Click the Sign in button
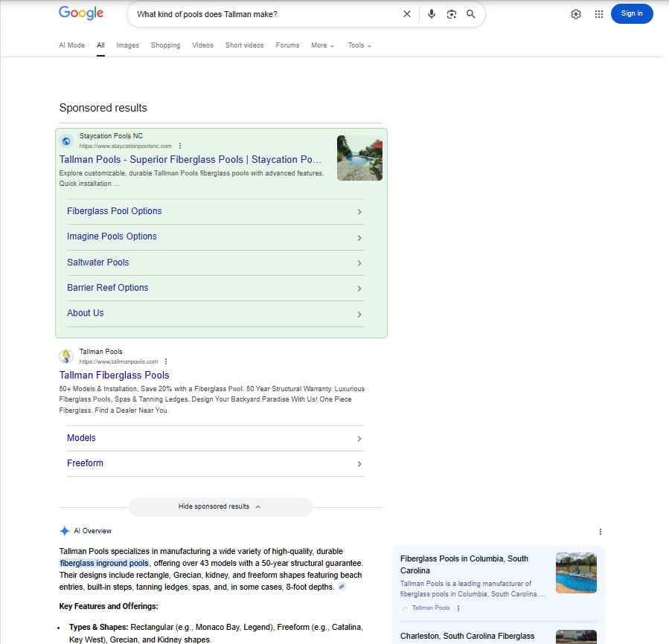669x644 pixels. [x=632, y=13]
